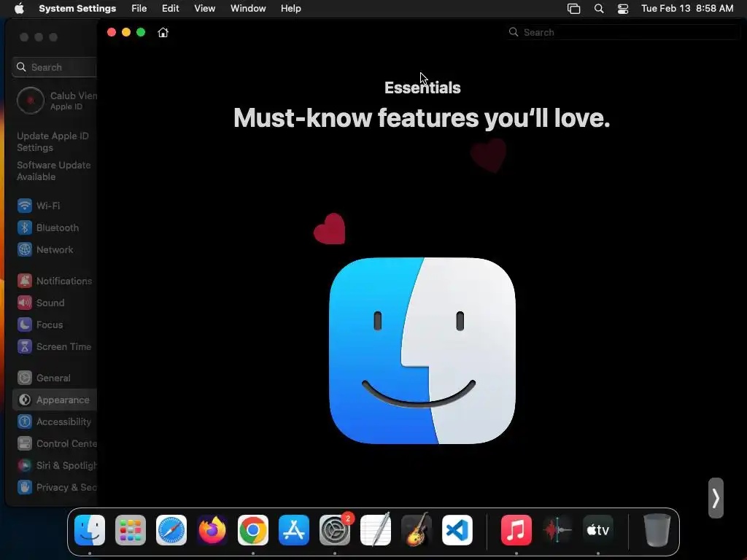
Task: Launch Visual Studio Code from the Dock
Action: click(x=457, y=530)
